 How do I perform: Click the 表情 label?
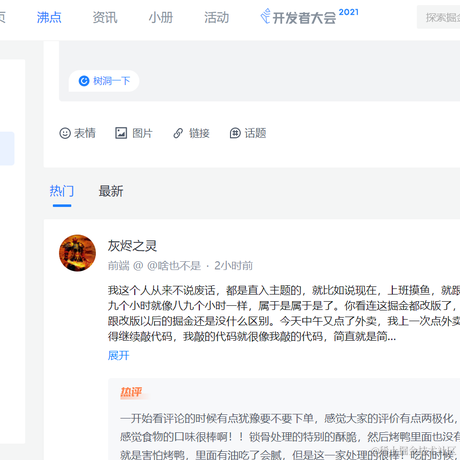pyautogui.click(x=85, y=133)
